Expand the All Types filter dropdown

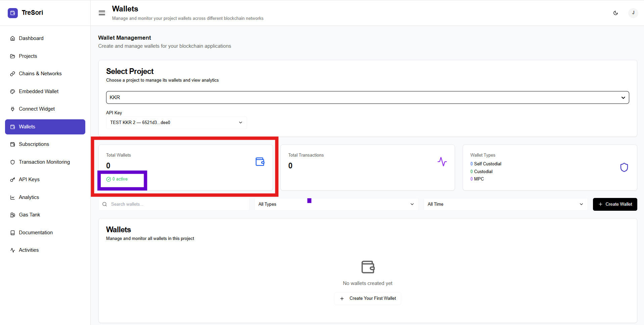tap(336, 204)
